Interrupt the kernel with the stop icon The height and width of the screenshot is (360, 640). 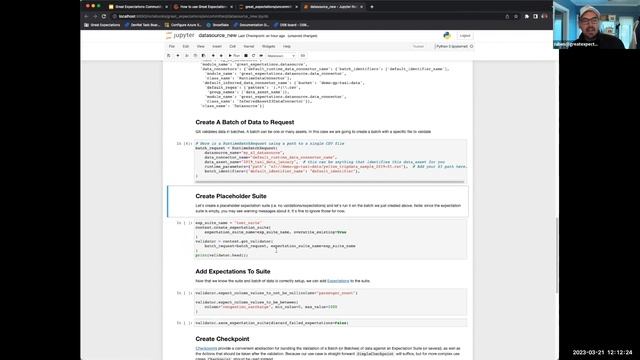pyautogui.click(x=246, y=56)
